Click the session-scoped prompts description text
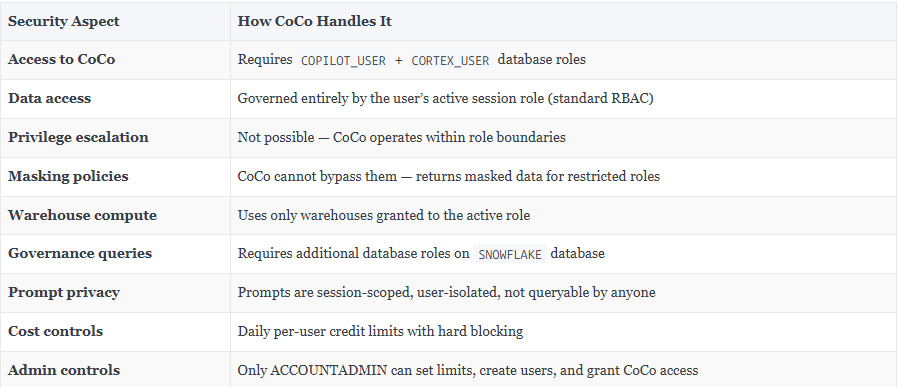898x387 pixels. pyautogui.click(x=446, y=293)
